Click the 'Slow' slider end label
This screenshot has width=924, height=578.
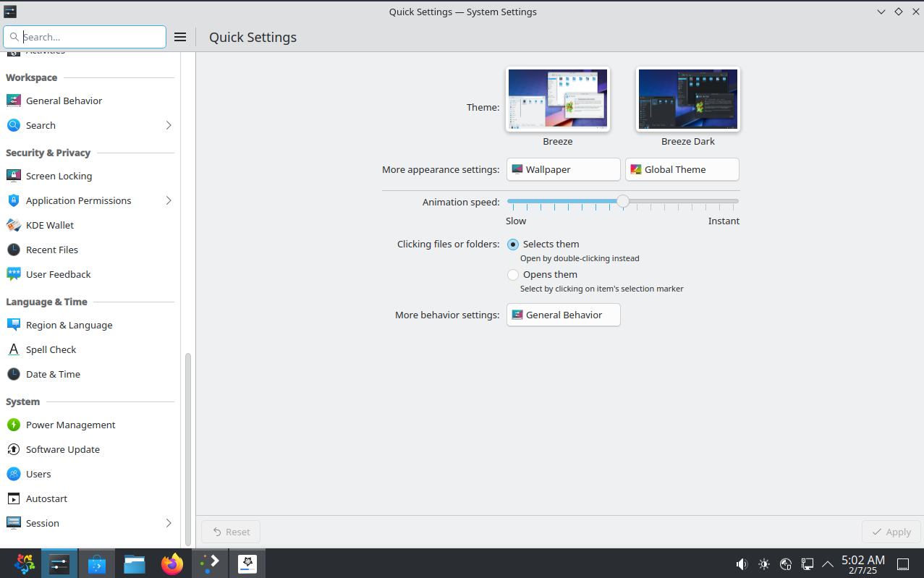(x=516, y=221)
